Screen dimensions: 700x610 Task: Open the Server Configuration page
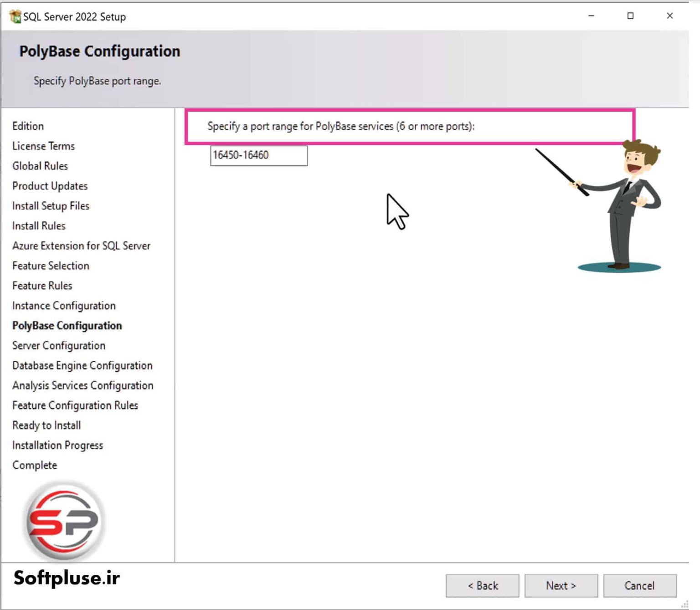pos(58,346)
